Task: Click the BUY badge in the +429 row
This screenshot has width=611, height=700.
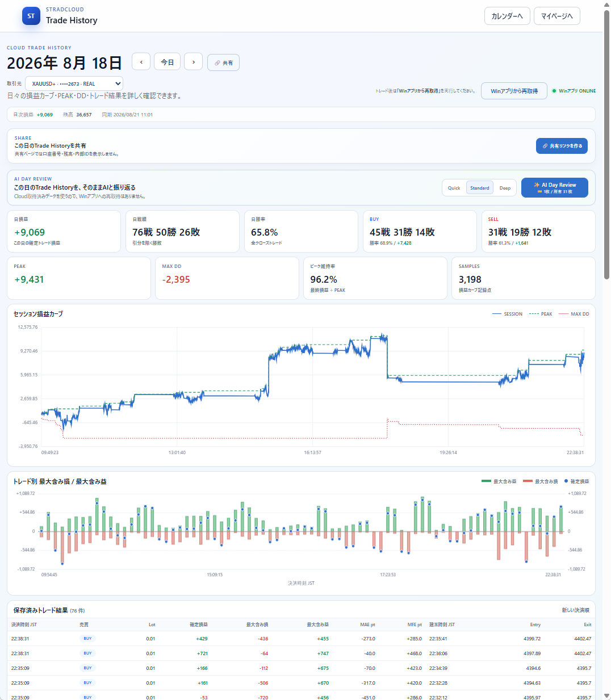Action: pos(87,639)
